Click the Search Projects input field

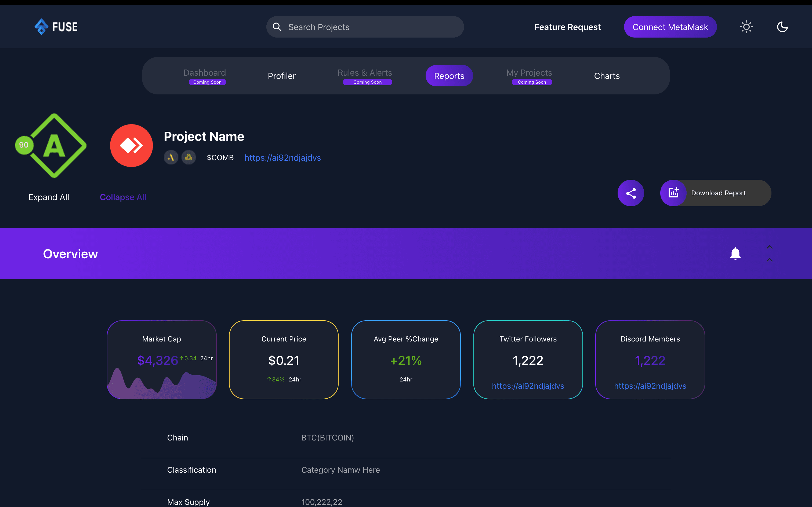pyautogui.click(x=365, y=27)
